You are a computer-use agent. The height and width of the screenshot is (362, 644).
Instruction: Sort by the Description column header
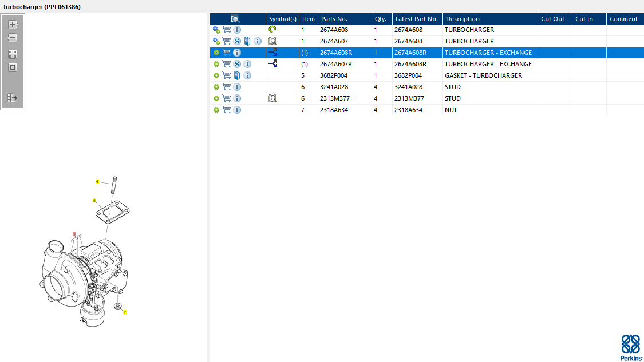click(x=491, y=19)
